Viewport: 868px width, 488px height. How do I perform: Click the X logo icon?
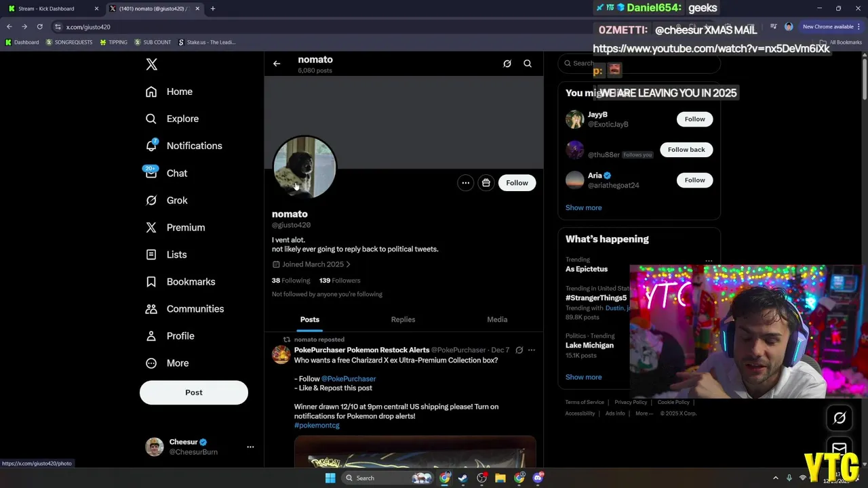click(152, 64)
